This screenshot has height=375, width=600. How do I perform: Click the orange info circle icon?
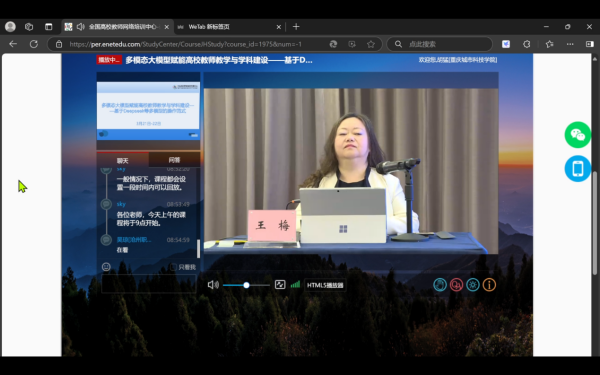[x=489, y=285]
